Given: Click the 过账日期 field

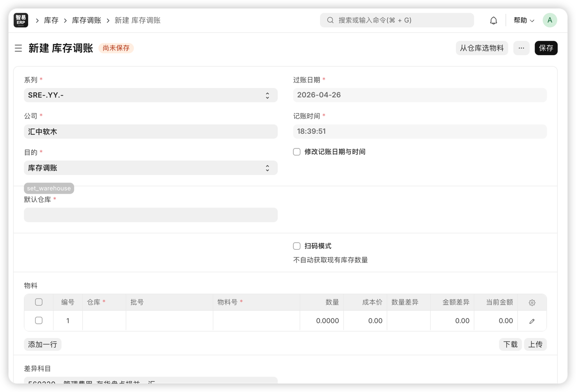Looking at the screenshot, I should pyautogui.click(x=420, y=95).
